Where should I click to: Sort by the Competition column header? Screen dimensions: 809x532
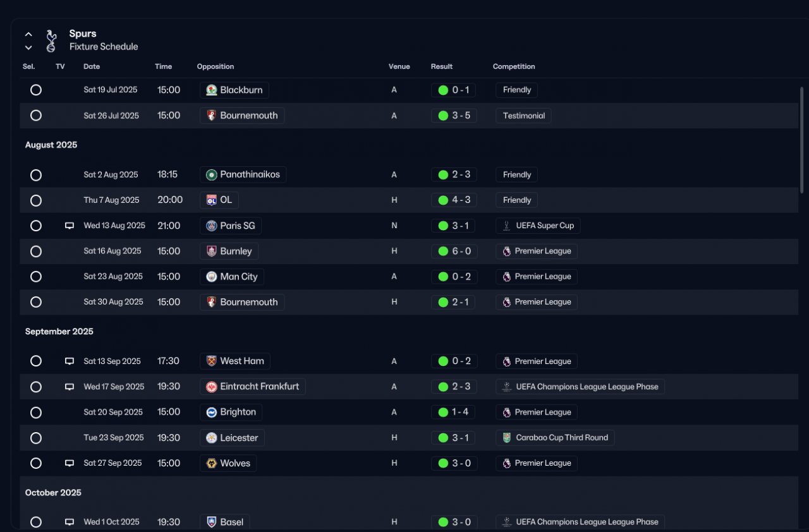pos(514,66)
